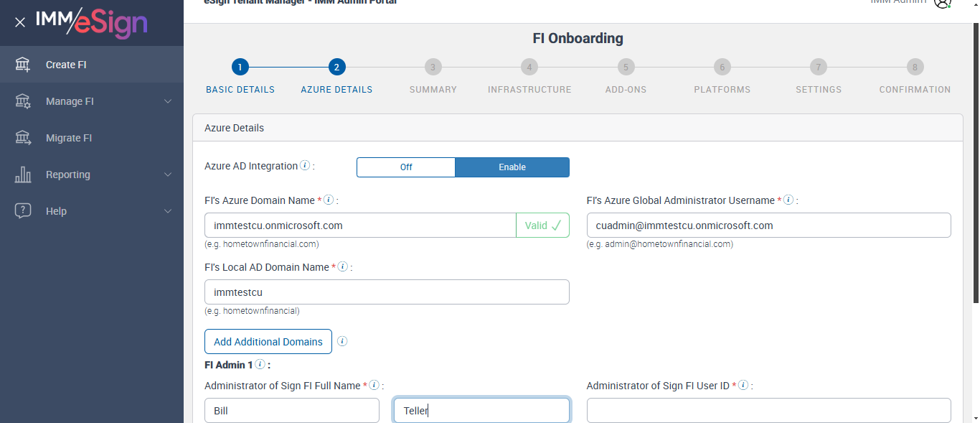Click info icon next to Add Additional Domains
Screen dimensions: 980x423
tap(342, 341)
